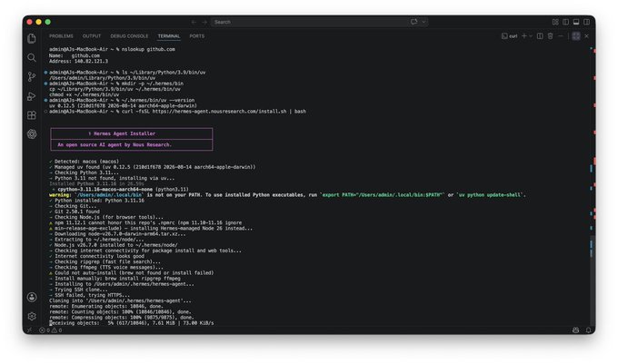The width and height of the screenshot is (618, 364).
Task: Expand the chat dropdown chevron in the title bar
Action: click(424, 22)
